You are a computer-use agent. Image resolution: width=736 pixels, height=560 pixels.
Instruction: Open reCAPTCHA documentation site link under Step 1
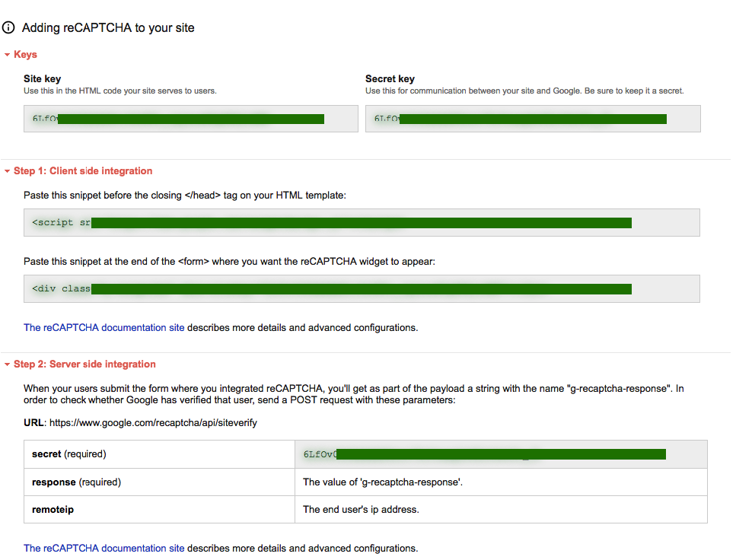(x=104, y=328)
